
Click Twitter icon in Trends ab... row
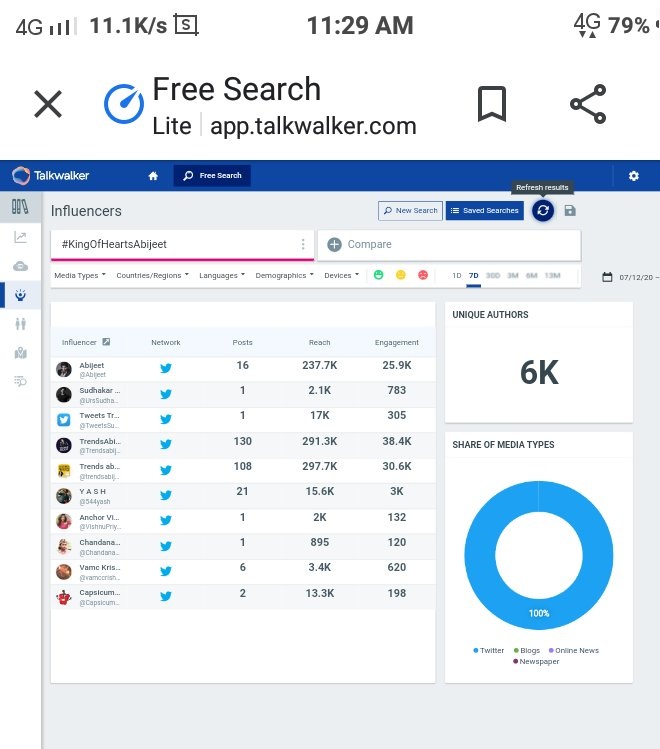[x=166, y=470]
